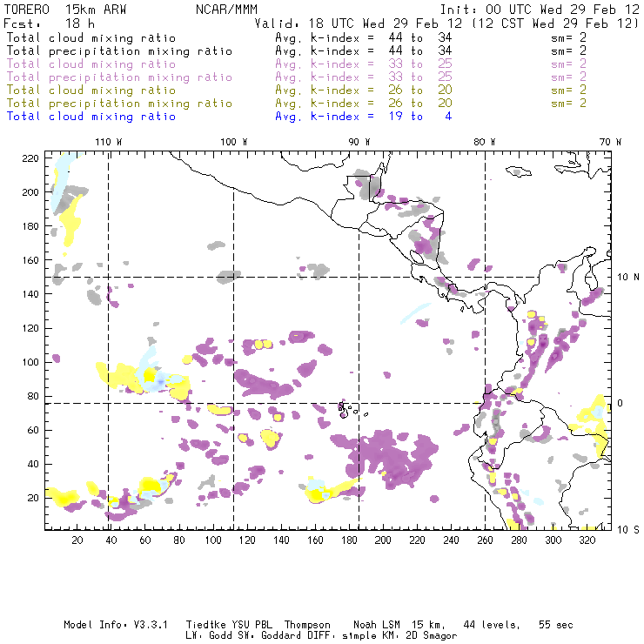Click 'Tiedtke' in model info footer
This screenshot has height=644, width=644.
point(206,625)
